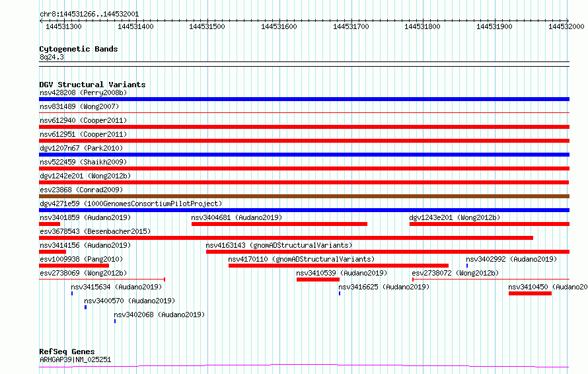Open nsv3401859 (Audano2019) label

85,217
